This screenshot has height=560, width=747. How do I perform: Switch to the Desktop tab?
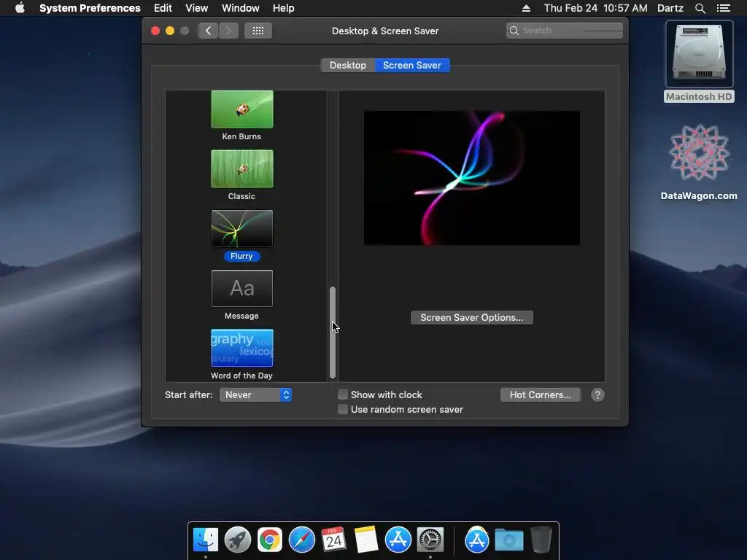tap(348, 65)
